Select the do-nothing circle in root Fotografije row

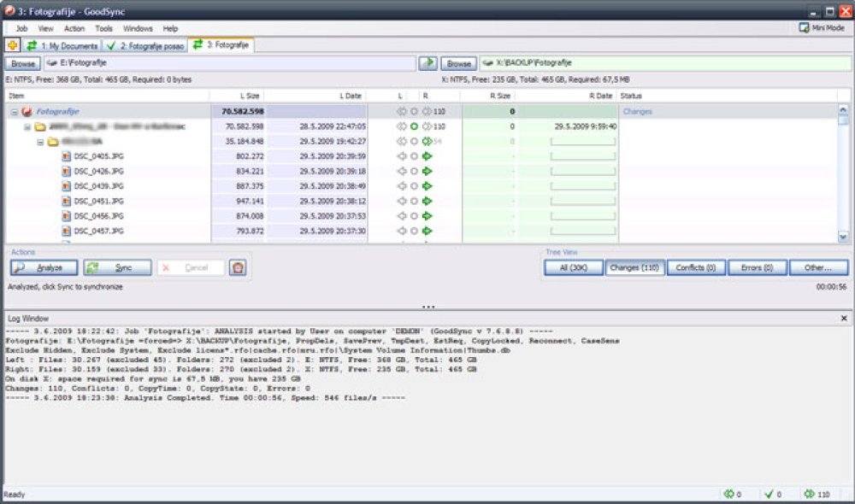click(x=415, y=112)
